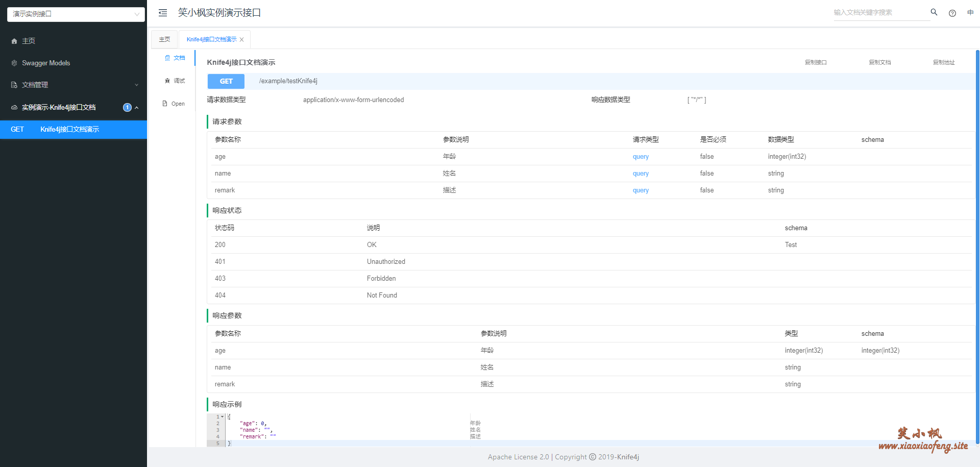Click the remark name in 响应参数 table

pos(225,384)
